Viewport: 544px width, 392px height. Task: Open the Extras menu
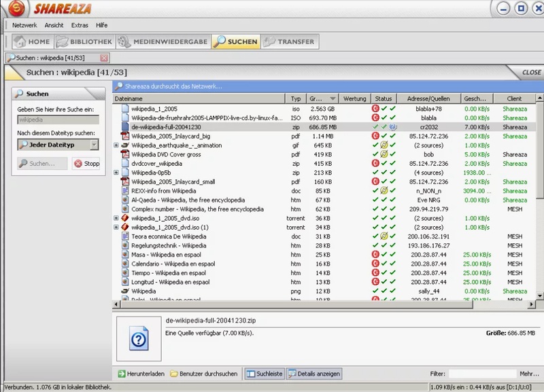point(80,25)
